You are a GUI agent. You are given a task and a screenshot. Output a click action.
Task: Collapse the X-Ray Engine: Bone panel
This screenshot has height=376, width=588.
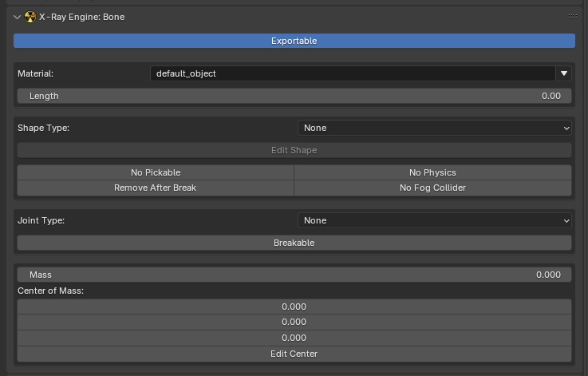tap(18, 17)
